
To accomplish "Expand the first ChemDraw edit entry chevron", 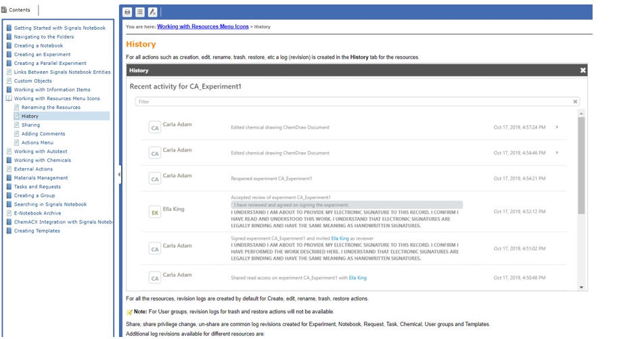I will tap(557, 127).
